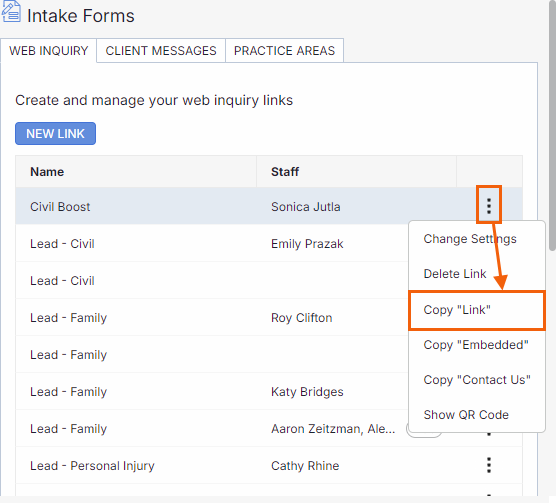Switch to the Practice Areas tab
Image resolution: width=556 pixels, height=503 pixels.
(x=284, y=51)
